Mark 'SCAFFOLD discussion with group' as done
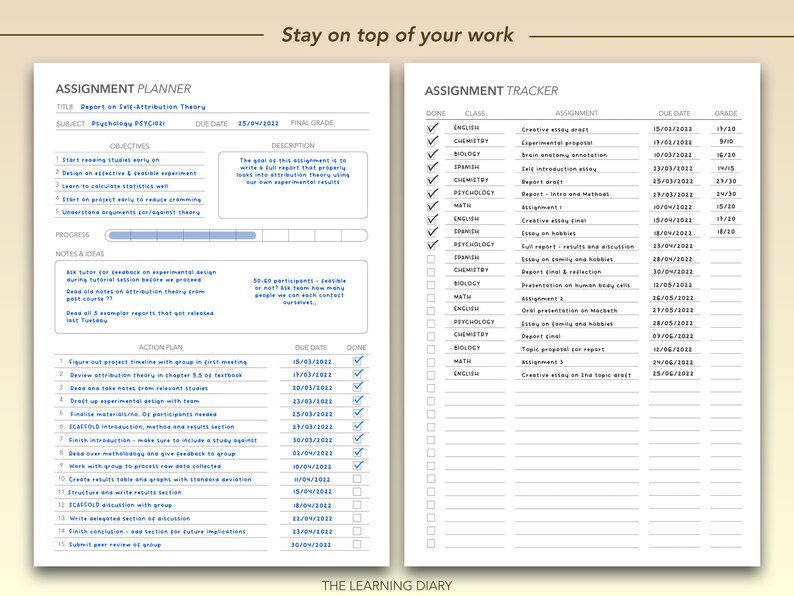794x596 pixels. click(x=357, y=505)
